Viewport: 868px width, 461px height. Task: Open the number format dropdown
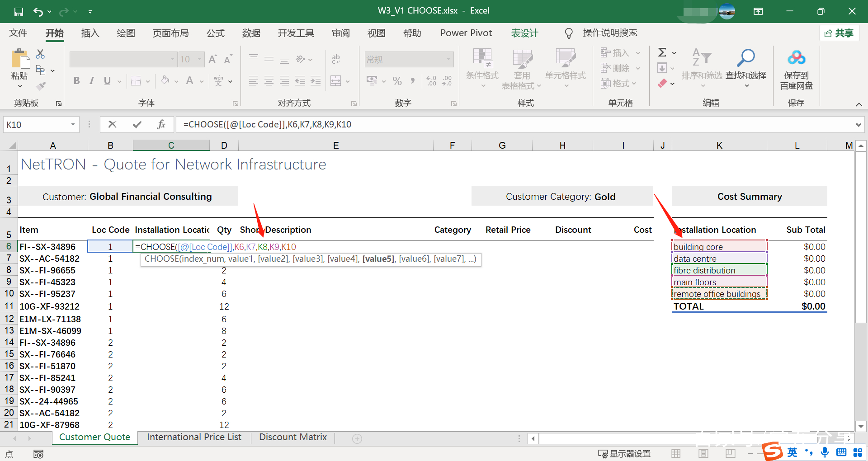click(x=448, y=59)
